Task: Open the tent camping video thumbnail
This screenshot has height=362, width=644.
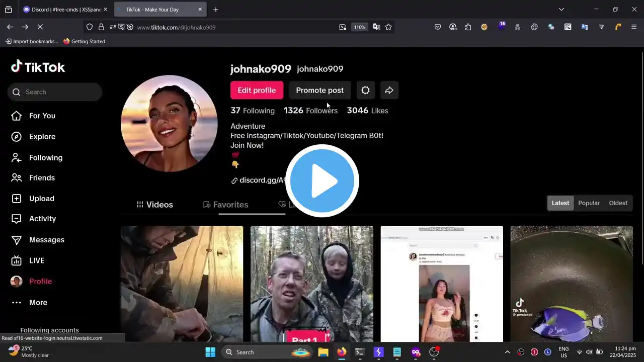Action: pos(182,284)
